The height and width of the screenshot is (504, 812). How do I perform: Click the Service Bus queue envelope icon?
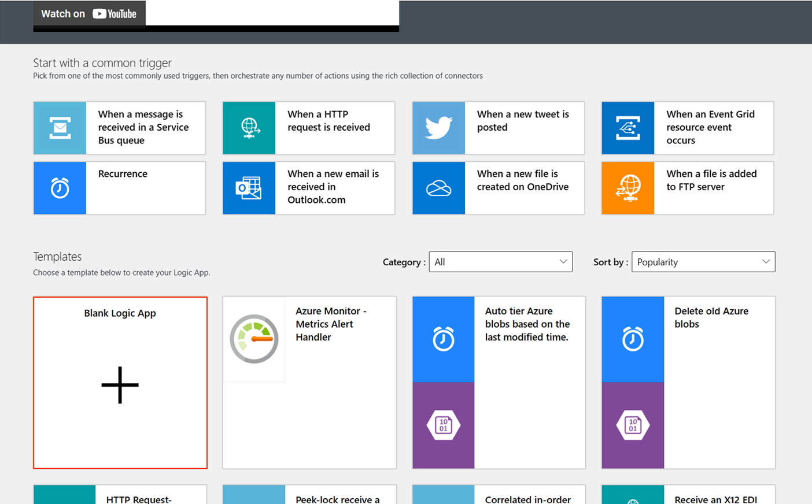(60, 128)
